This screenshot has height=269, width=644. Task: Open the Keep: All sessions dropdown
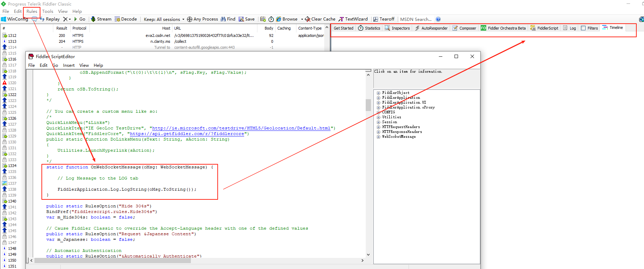(164, 19)
